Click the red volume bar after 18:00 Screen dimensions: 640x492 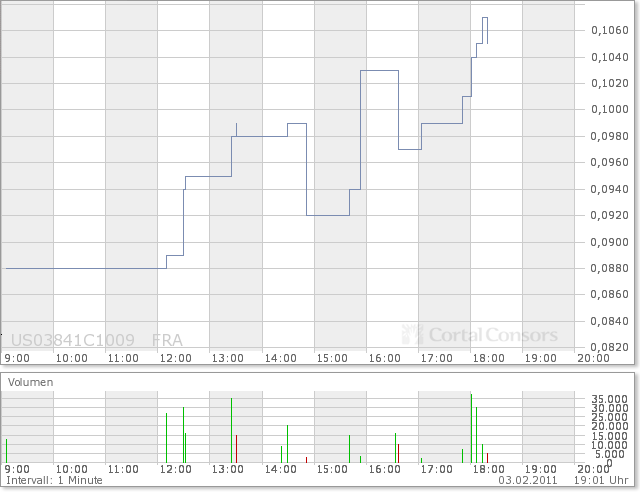pos(487,458)
